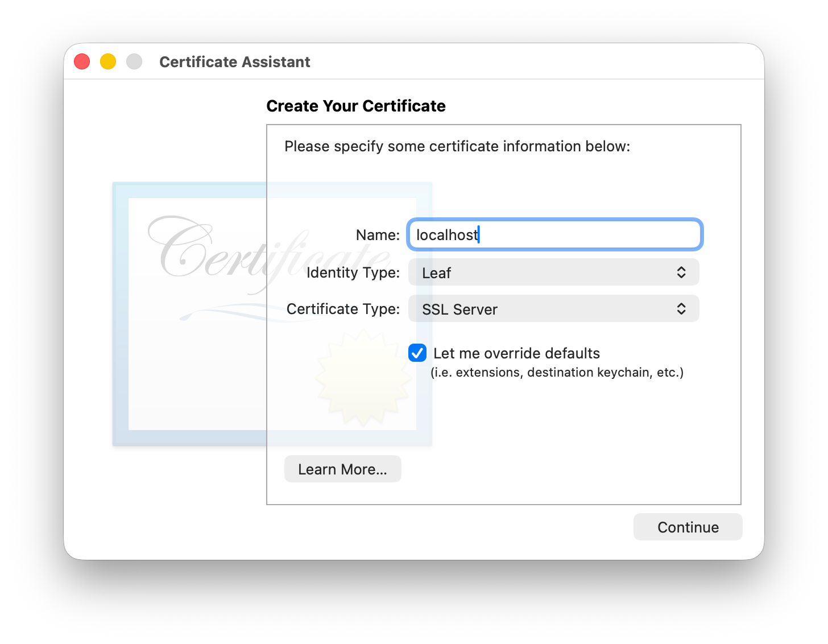
Task: Uncheck the Let me override defaults checkbox
Action: coord(417,353)
